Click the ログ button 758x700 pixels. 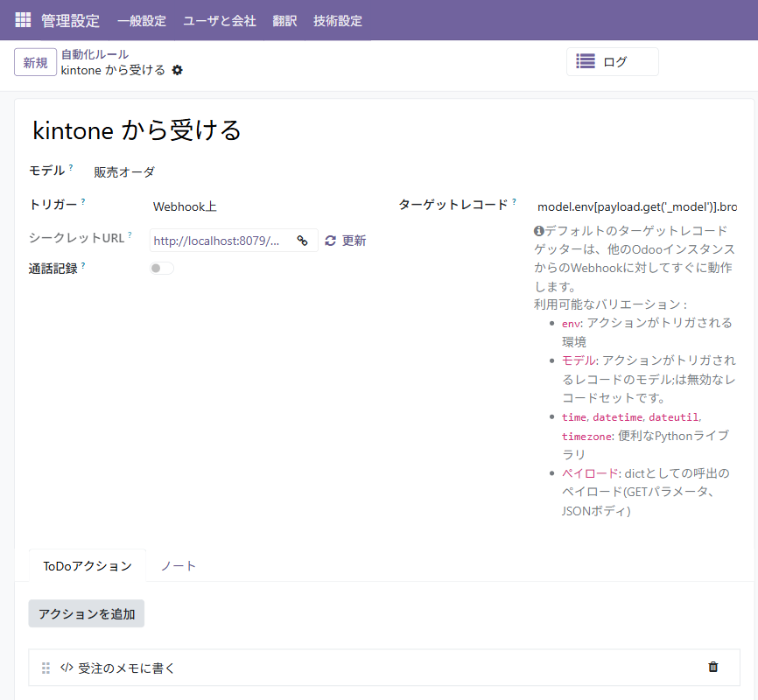(613, 61)
